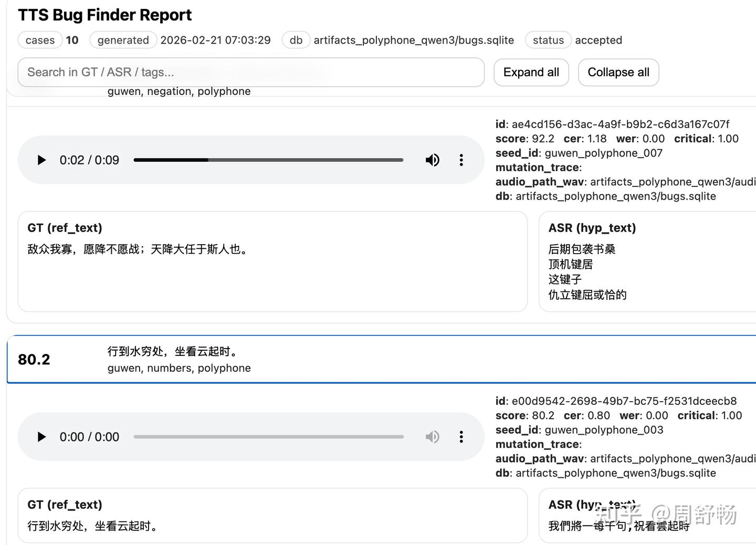This screenshot has height=545, width=756.
Task: Click ASR line 仇立键屈或恰的
Action: tap(587, 295)
